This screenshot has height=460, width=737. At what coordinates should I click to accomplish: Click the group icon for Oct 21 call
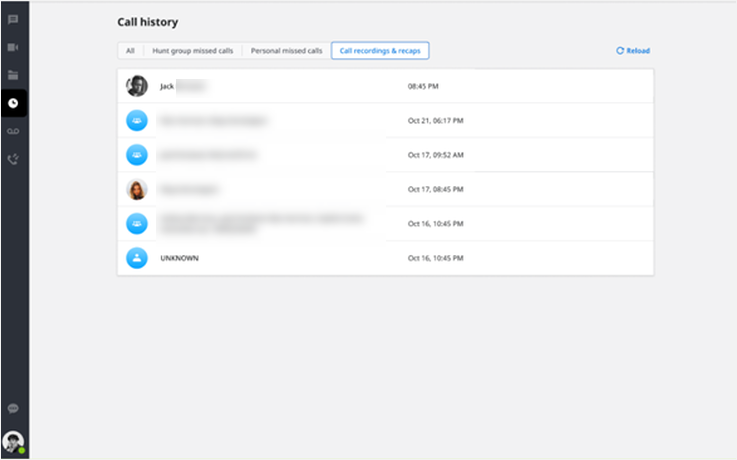coord(137,121)
